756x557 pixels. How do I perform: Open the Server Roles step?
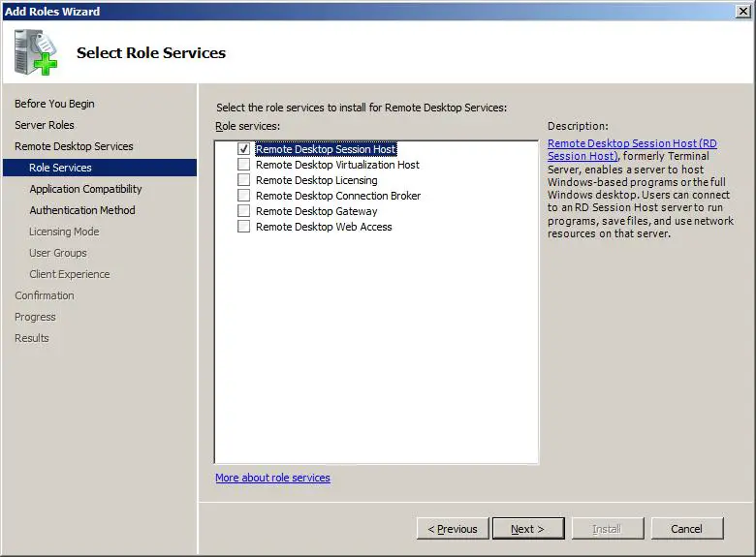45,125
